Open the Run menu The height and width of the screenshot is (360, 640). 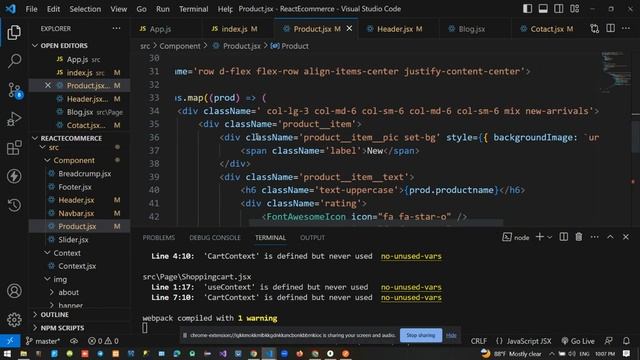162,9
